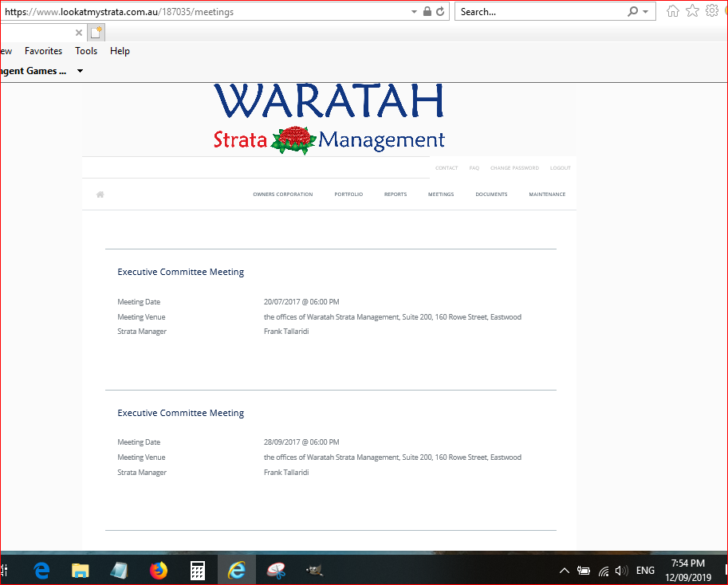Expand the favorites bar Games dropdown arrow

pos(80,71)
